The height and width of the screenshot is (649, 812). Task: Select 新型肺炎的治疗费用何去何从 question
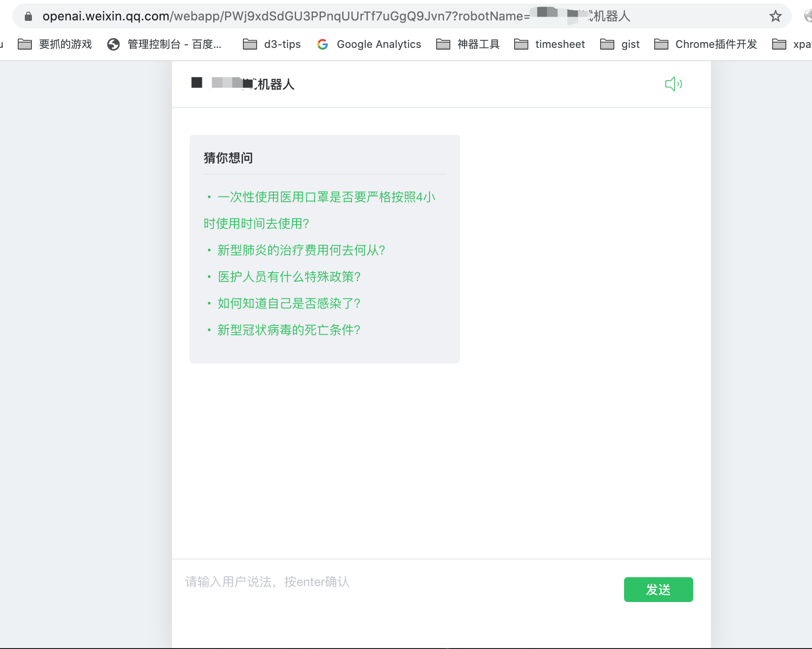point(301,250)
